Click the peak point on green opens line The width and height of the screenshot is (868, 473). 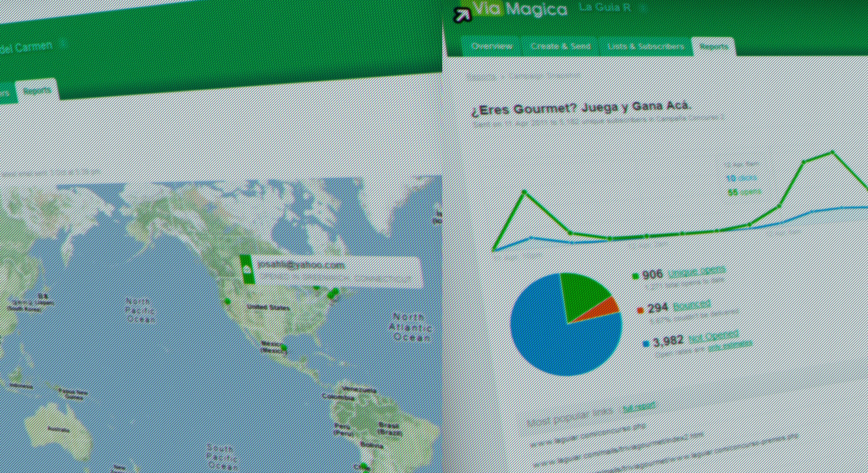tap(832, 152)
